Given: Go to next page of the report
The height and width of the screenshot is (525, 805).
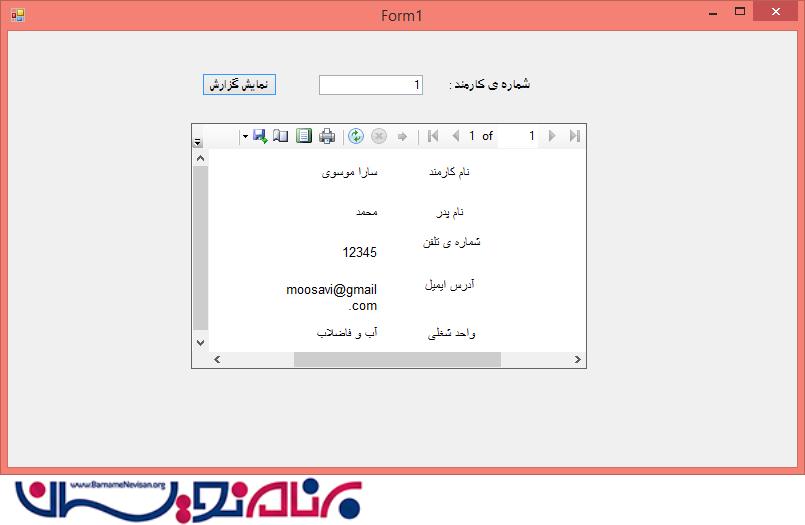Looking at the screenshot, I should coord(552,136).
